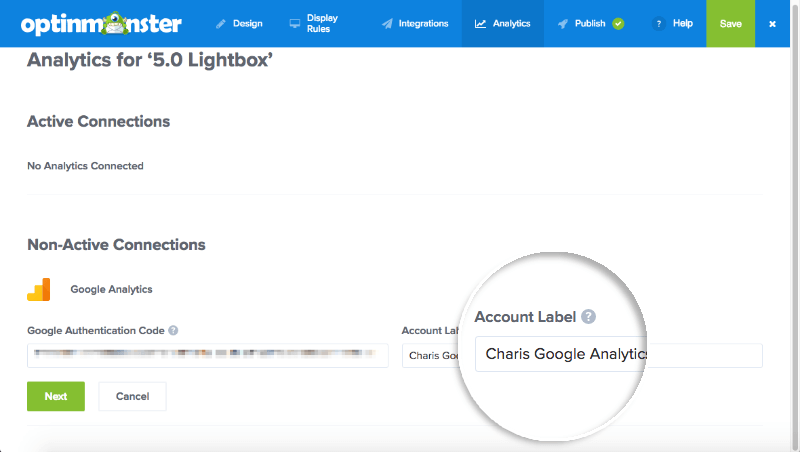Click the 'Non-Active Connections' heading
Viewport: 800px width, 452px height.
(116, 245)
